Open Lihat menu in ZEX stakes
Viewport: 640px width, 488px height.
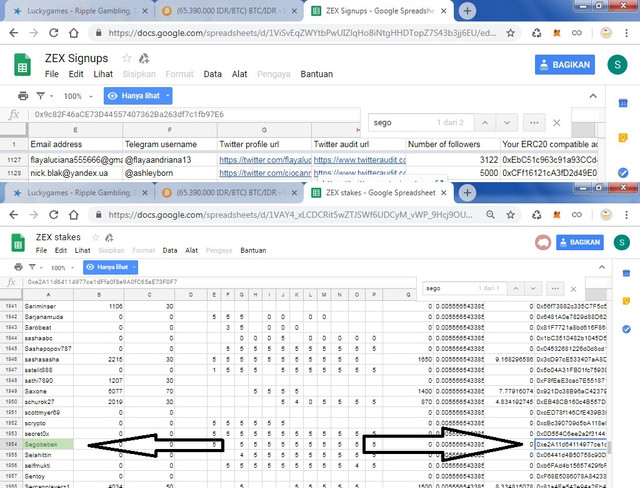[82, 250]
